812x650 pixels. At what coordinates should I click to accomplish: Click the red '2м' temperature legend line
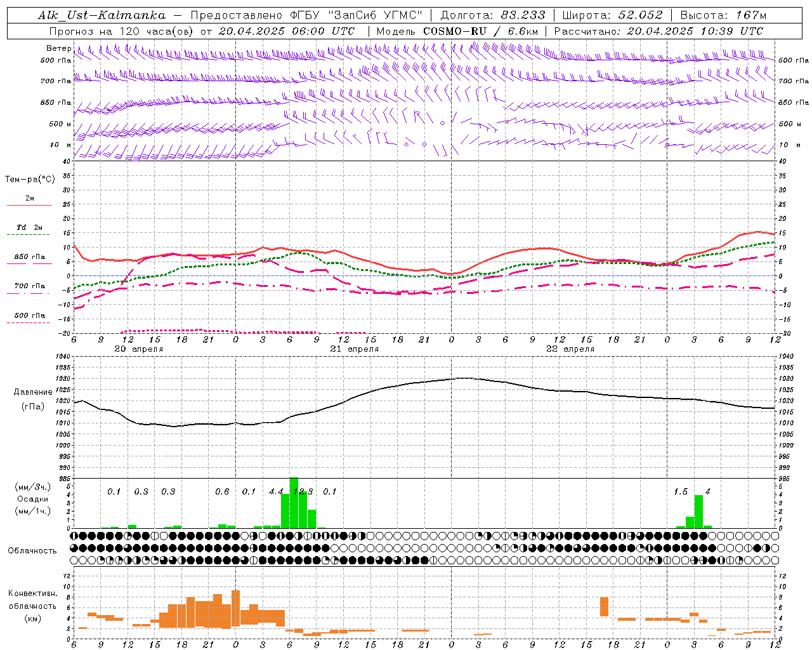coord(29,205)
